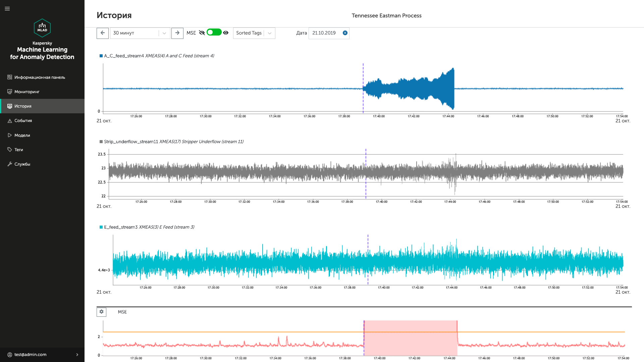Go to next time interval arrow
Screen dimensions: 644x362
tap(177, 33)
